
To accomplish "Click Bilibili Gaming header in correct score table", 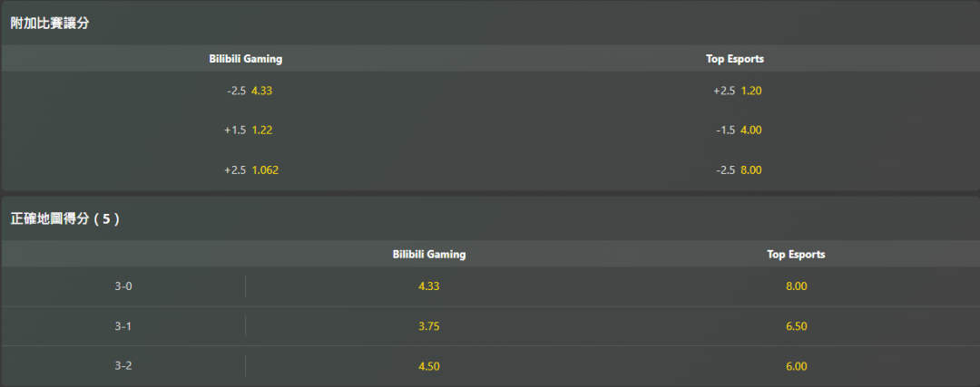I will pos(429,255).
